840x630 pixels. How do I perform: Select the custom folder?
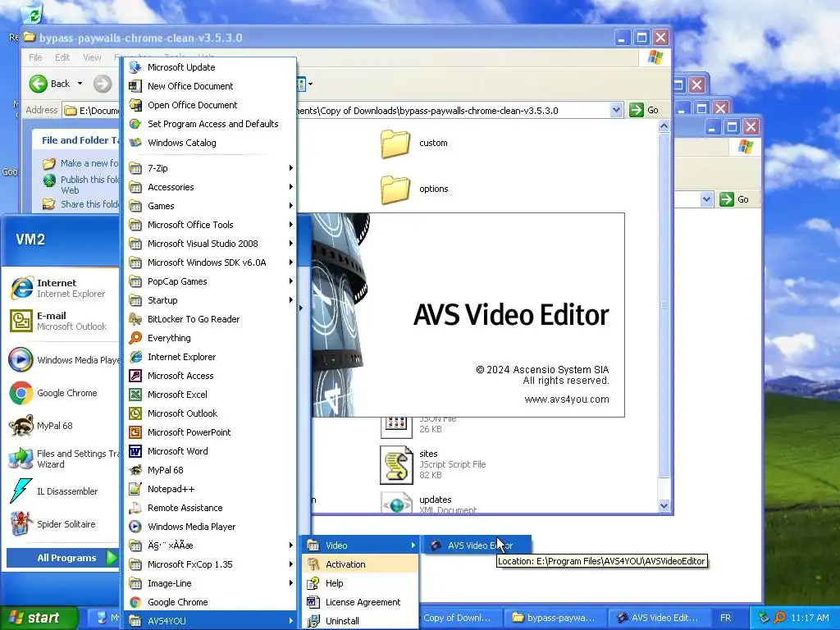point(414,143)
